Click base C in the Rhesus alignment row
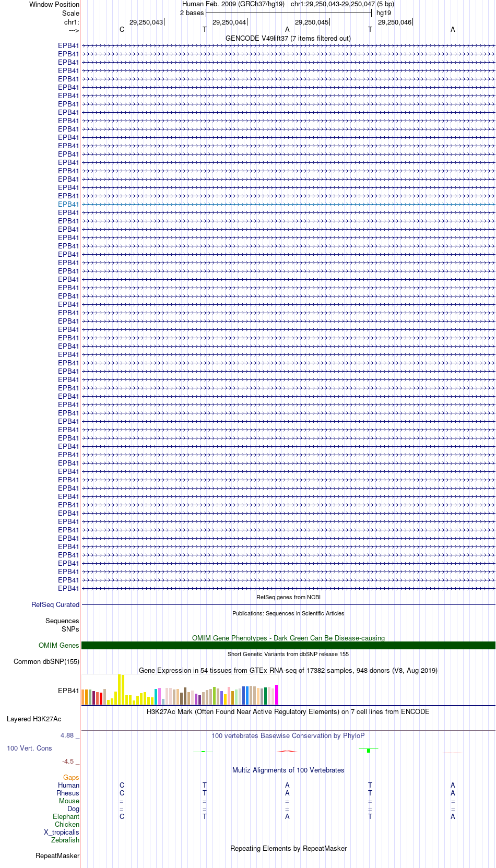 tap(122, 793)
